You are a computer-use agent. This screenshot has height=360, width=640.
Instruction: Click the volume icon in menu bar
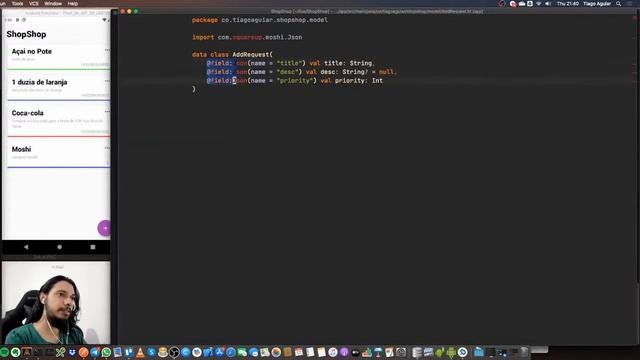[x=548, y=4]
